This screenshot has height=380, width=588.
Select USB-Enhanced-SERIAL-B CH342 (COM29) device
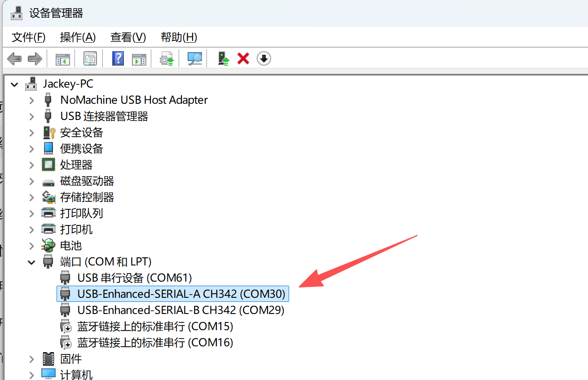[x=181, y=310]
